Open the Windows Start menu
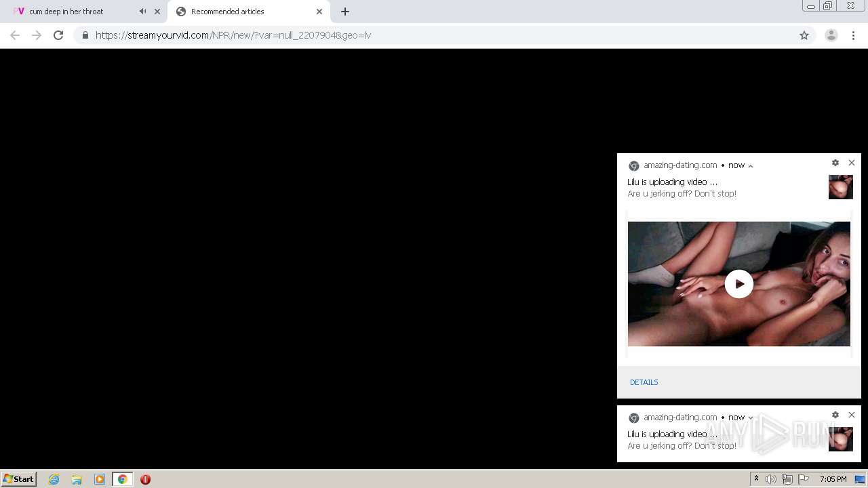The height and width of the screenshot is (488, 868). pyautogui.click(x=19, y=479)
